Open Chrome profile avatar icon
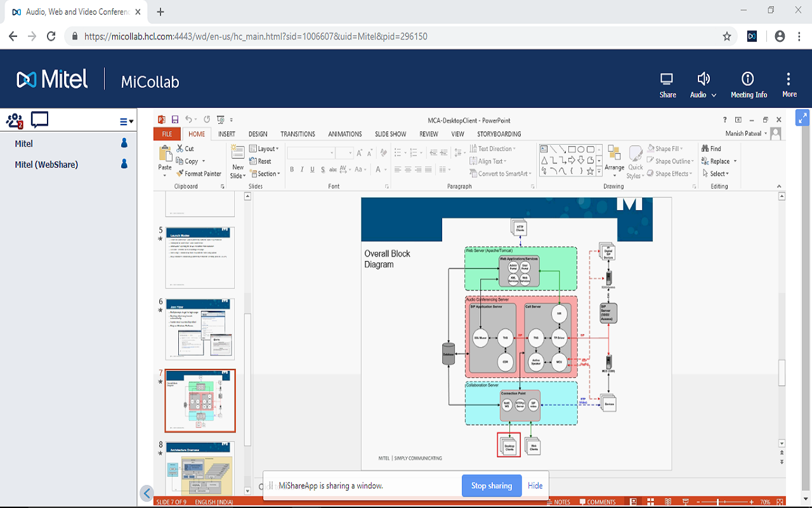The height and width of the screenshot is (508, 812). (x=780, y=36)
